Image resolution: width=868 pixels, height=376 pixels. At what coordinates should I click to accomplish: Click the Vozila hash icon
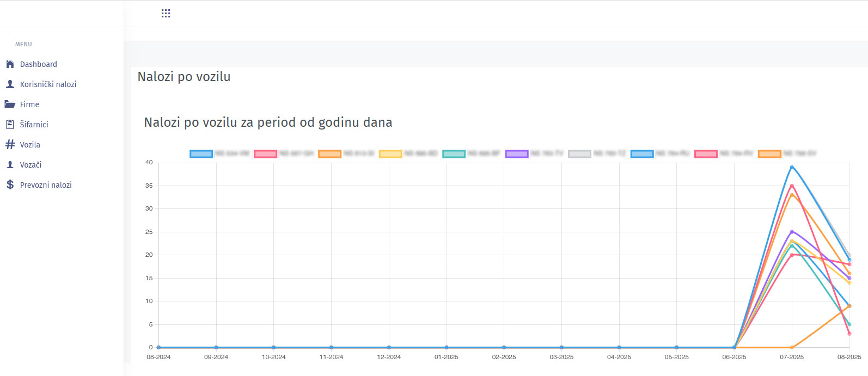(10, 145)
